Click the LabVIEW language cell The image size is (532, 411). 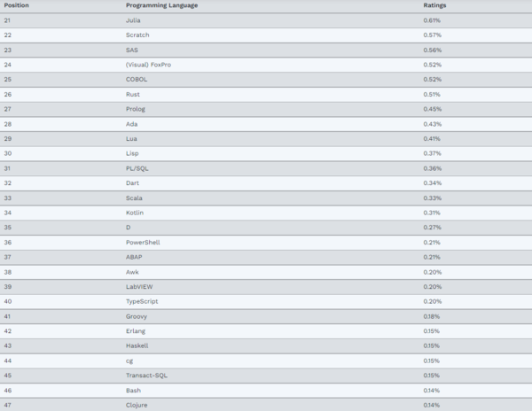point(140,286)
